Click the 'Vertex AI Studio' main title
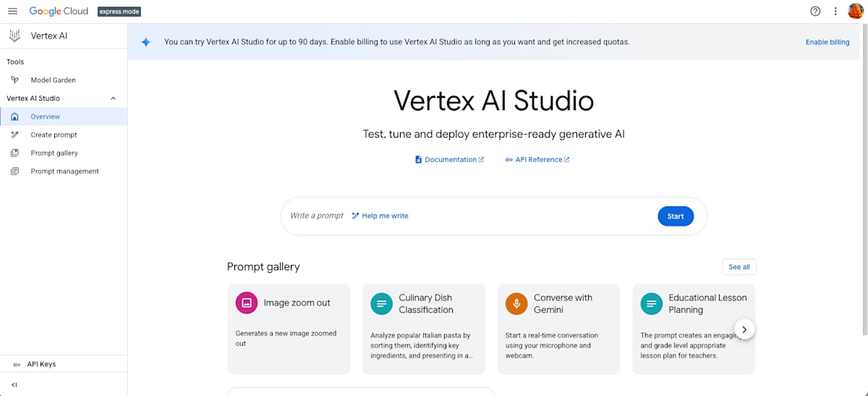The height and width of the screenshot is (396, 868). pyautogui.click(x=493, y=101)
